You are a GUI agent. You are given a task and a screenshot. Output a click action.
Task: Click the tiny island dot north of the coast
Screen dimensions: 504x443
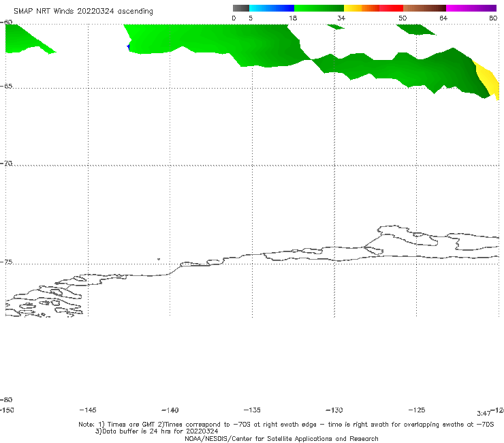point(159,259)
